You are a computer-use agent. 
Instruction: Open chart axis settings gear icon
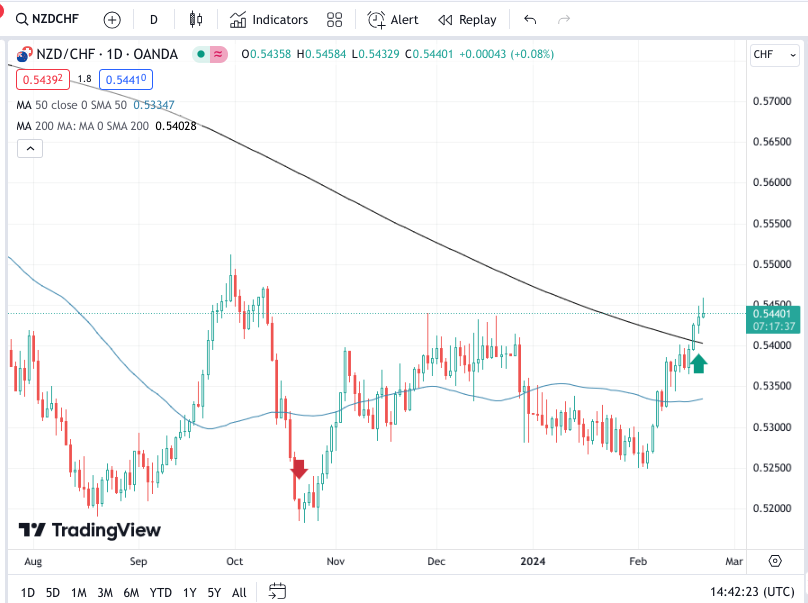click(x=775, y=560)
